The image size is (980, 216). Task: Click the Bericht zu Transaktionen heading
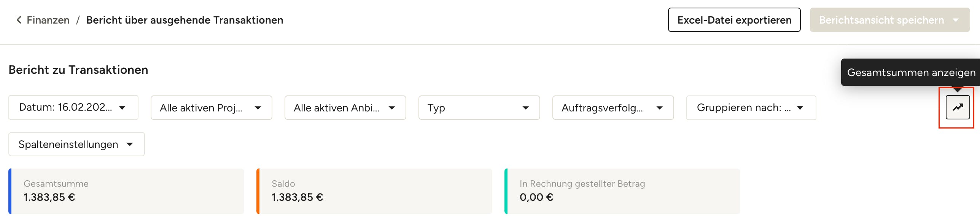tap(78, 70)
